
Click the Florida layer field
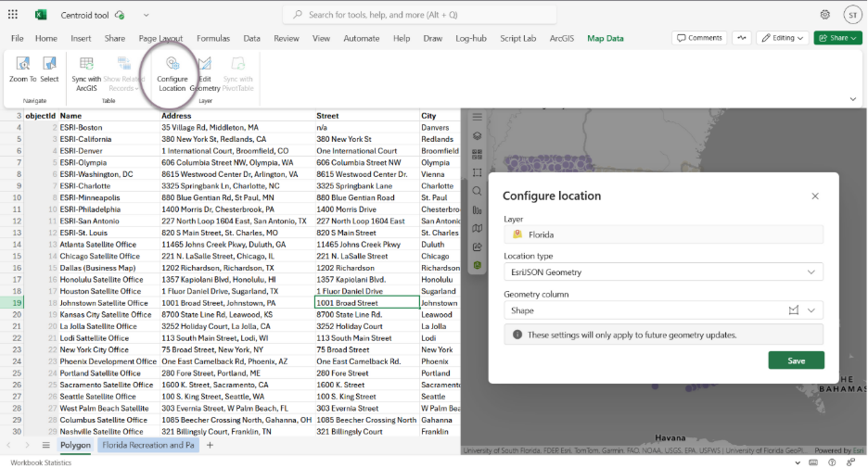[x=663, y=234]
